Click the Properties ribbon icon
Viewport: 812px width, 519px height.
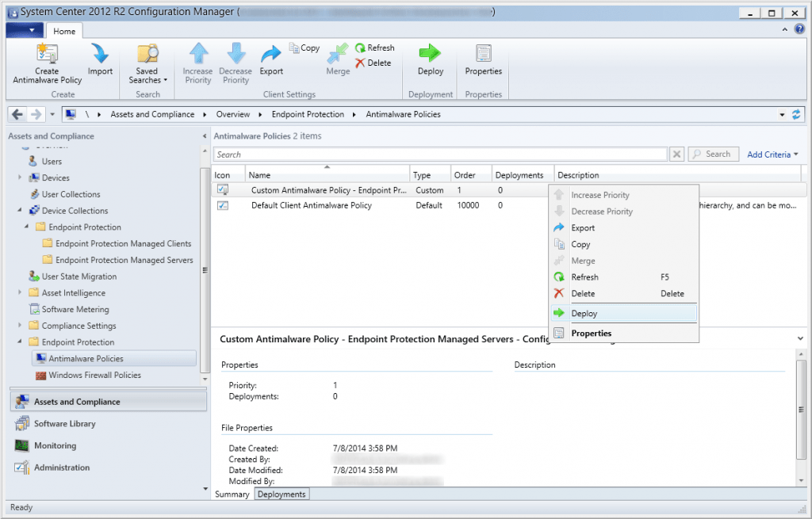point(483,54)
